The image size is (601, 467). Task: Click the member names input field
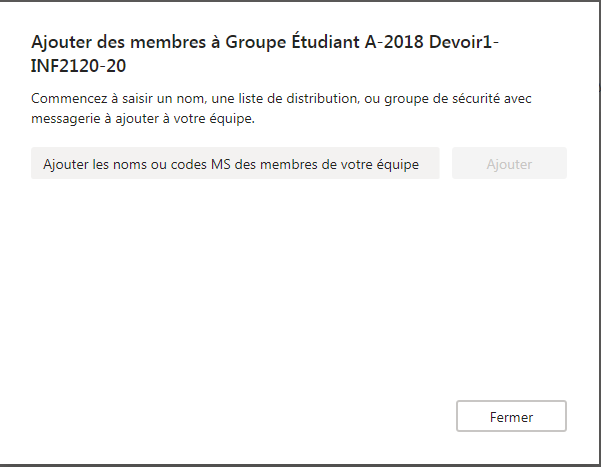[235, 164]
